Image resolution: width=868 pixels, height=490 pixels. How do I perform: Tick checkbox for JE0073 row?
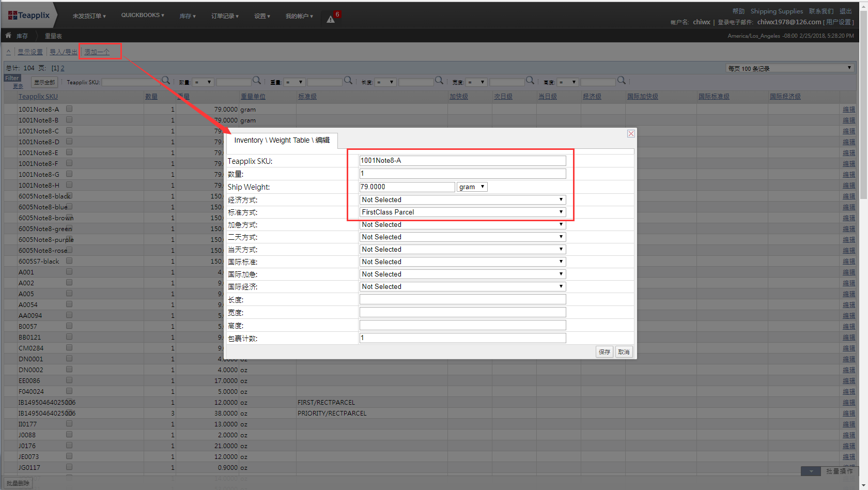[69, 456]
